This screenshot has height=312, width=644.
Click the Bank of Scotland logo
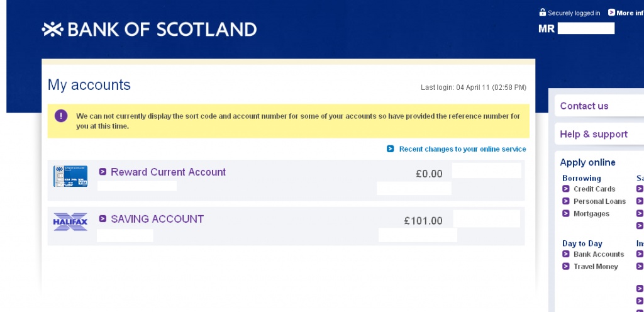[x=149, y=30]
